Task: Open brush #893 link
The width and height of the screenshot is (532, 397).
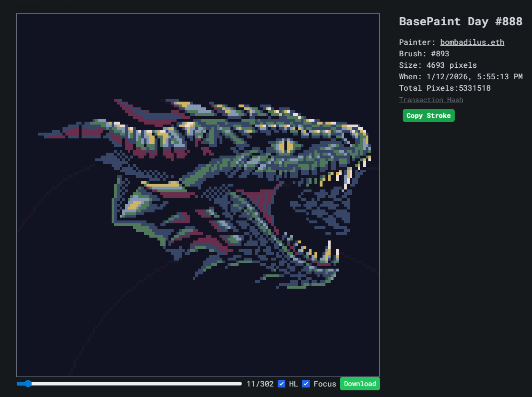Action: (440, 53)
